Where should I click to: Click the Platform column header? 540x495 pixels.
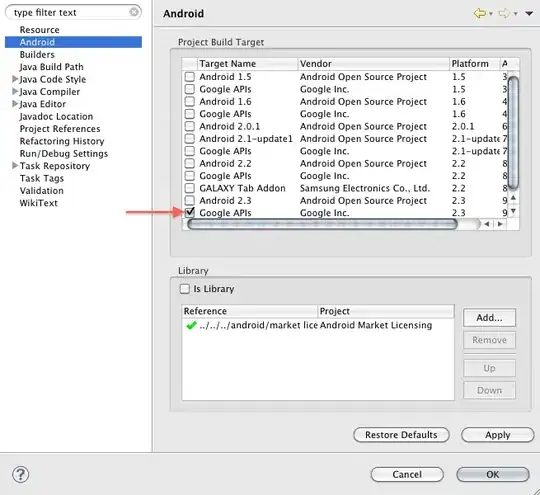coord(475,64)
